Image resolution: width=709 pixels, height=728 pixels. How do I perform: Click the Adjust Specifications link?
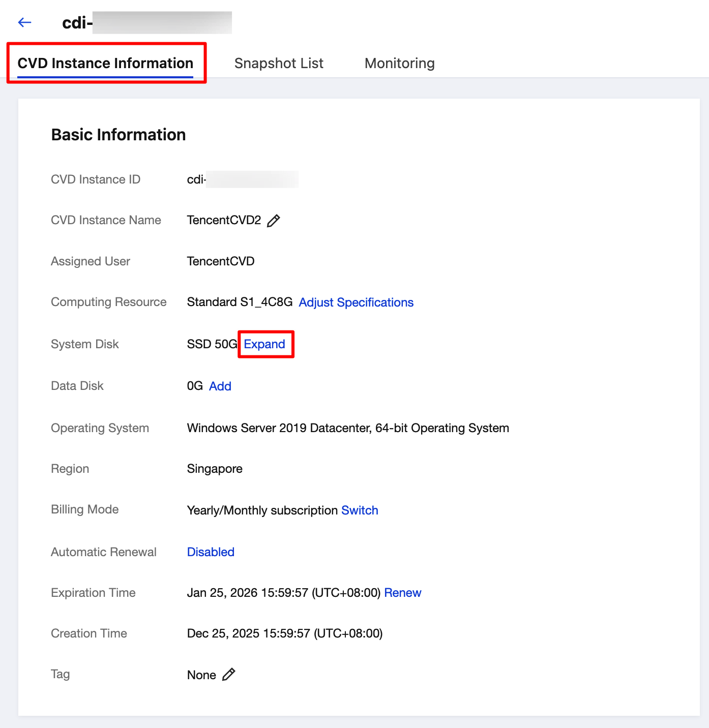tap(356, 302)
